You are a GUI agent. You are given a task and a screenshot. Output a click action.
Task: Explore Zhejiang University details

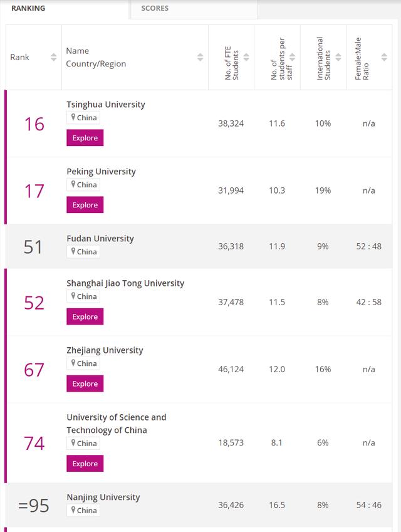pos(85,383)
